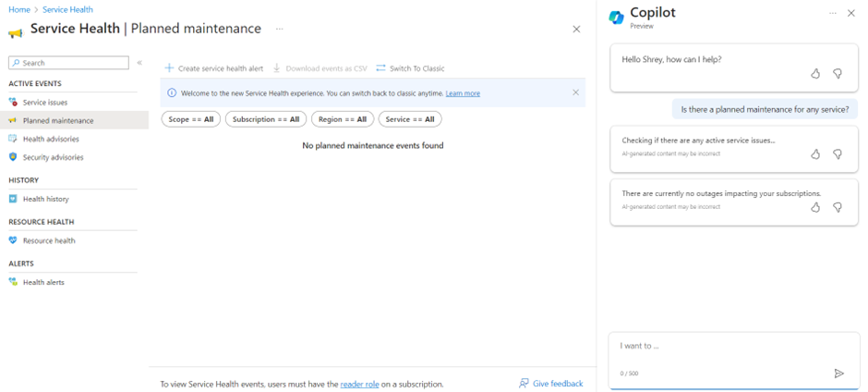Thumbs up the no outages message
Viewport: 868px width, 392px height.
pyautogui.click(x=815, y=207)
